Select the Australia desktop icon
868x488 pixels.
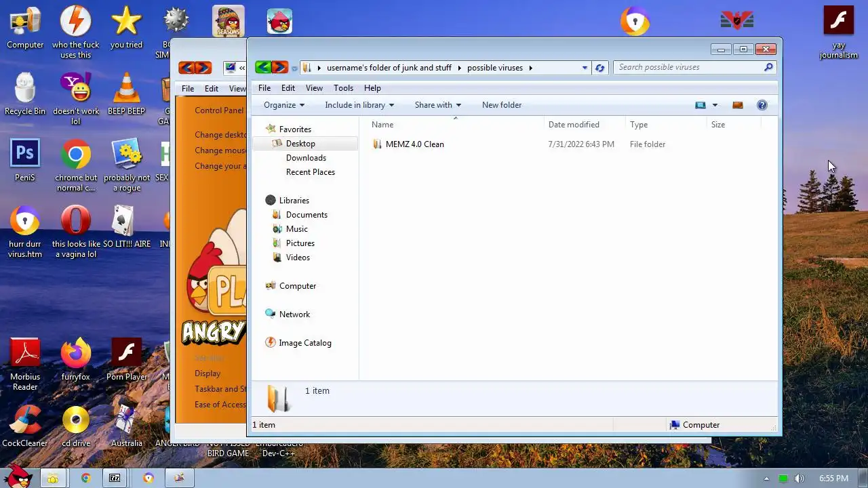[x=127, y=426]
